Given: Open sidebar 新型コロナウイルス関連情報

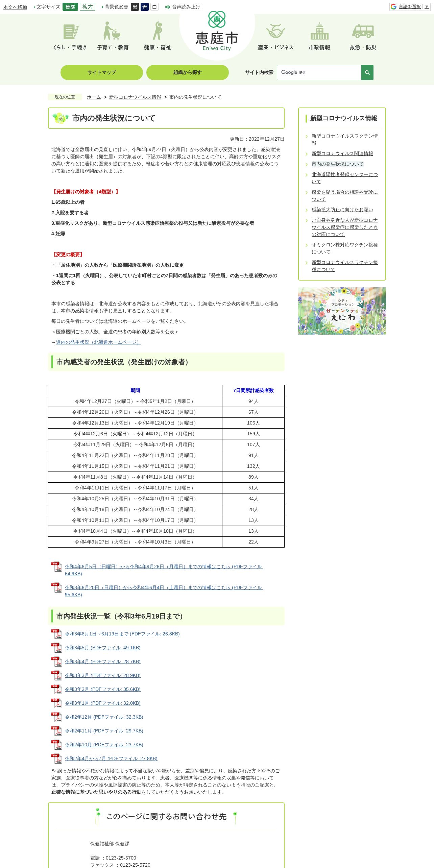Looking at the screenshot, I should click(342, 153).
